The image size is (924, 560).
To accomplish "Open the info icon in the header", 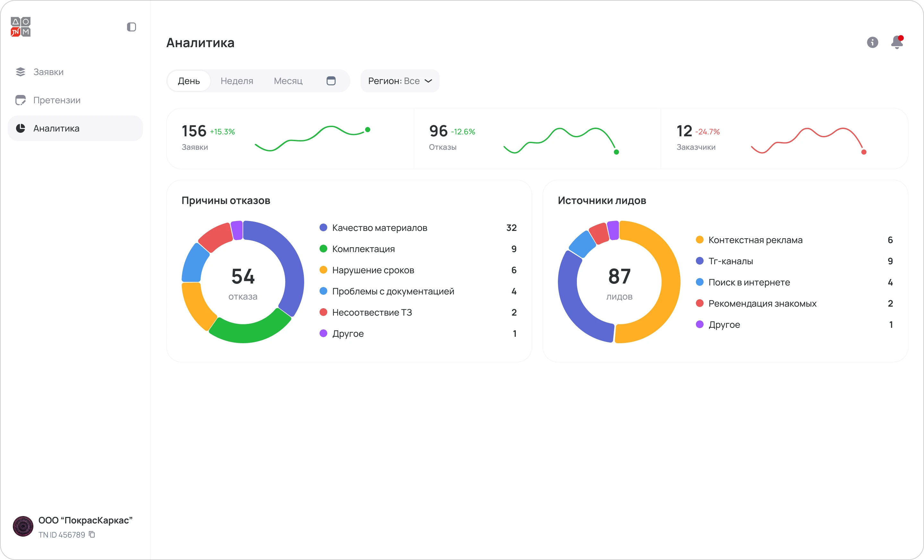I will [872, 42].
